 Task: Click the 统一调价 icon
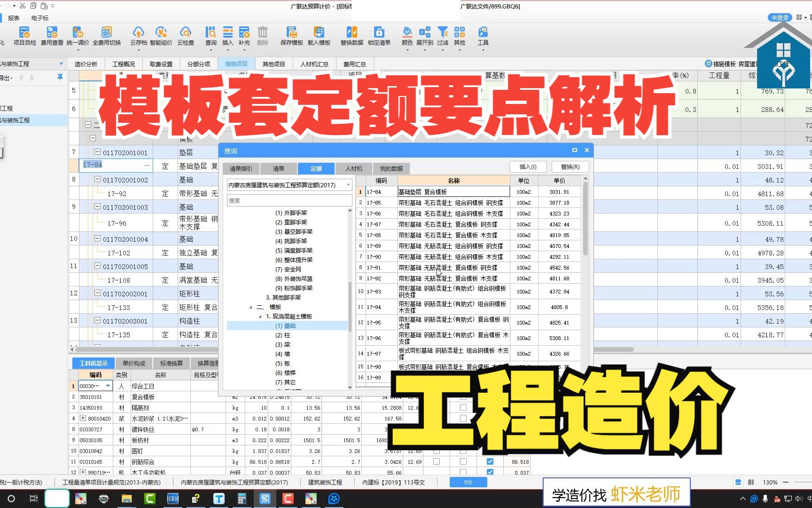[78, 36]
